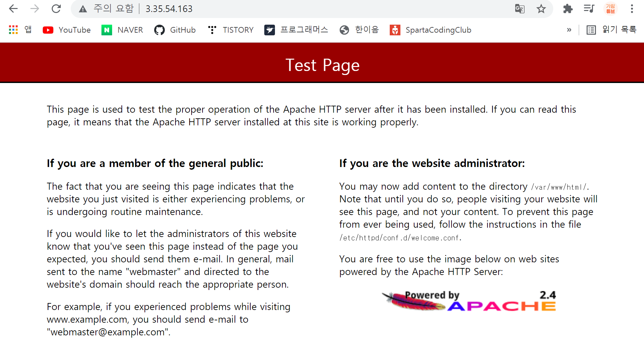
Task: Click the general public heading
Action: [155, 163]
